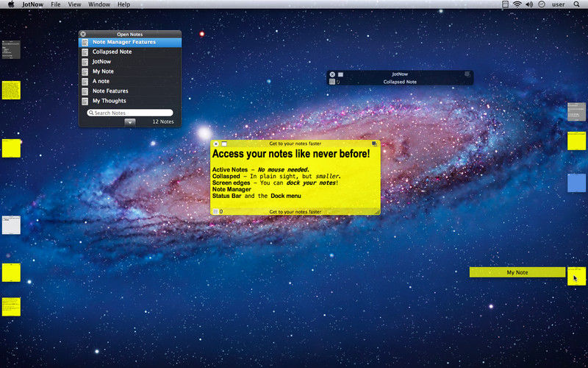Collapse the yellow Get to your notes faster note

[224, 144]
